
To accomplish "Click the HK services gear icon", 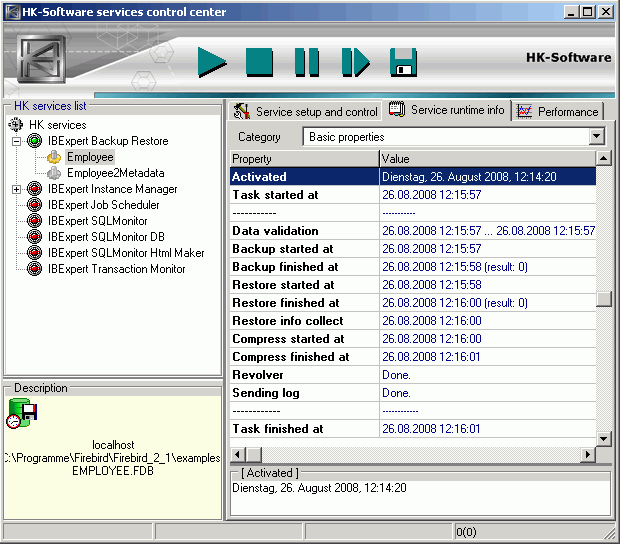I will coord(16,125).
